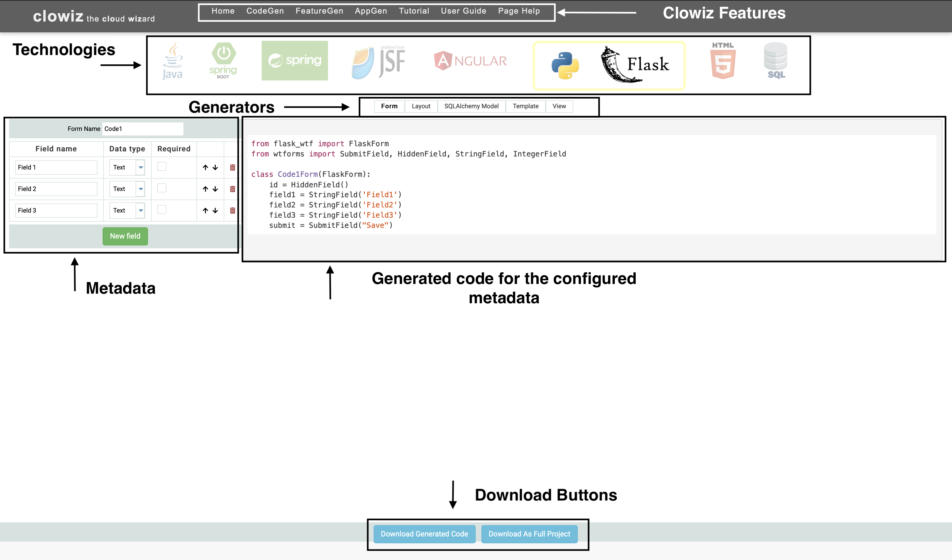Viewport: 952px width, 560px height.
Task: Delete Field 1 with trash icon
Action: 232,167
